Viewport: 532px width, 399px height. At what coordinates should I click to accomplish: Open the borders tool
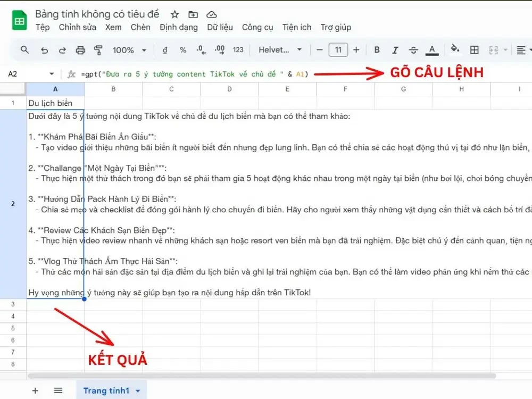(475, 50)
